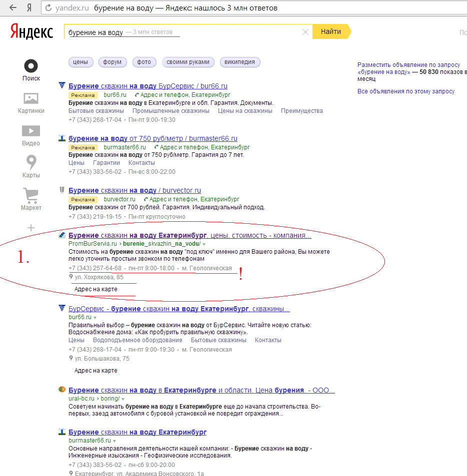
Task: Select the 'цены' suggestion chip
Action: tap(80, 62)
